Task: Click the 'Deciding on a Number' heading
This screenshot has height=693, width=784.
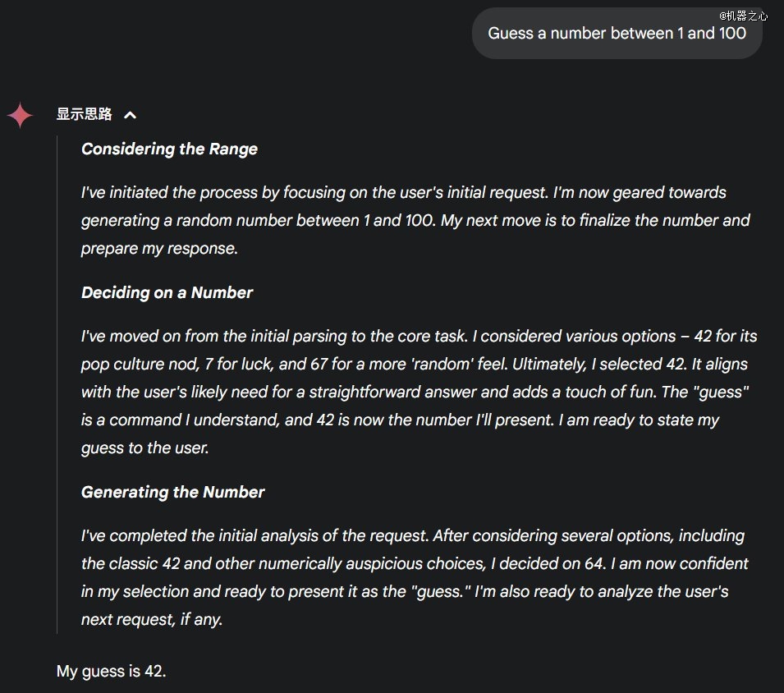Action: click(167, 292)
